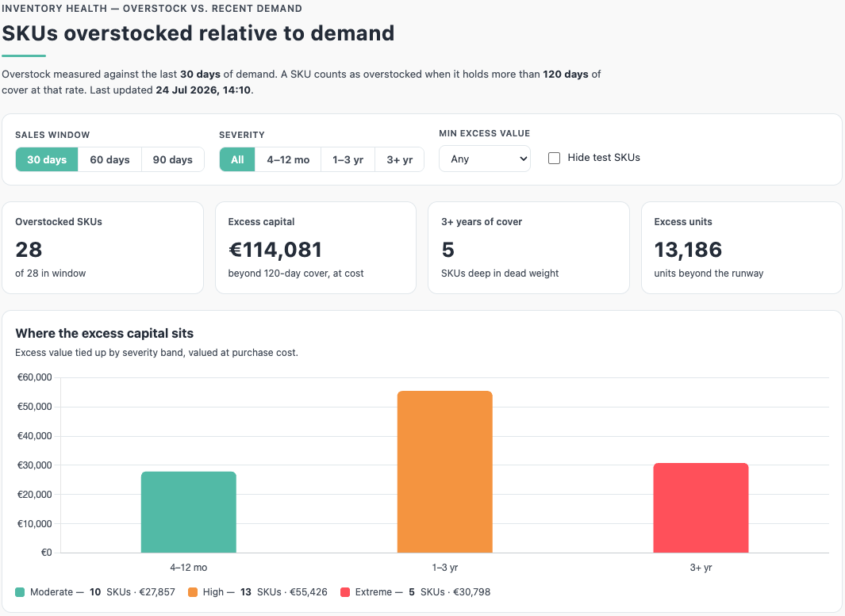Click 'beyond 120-day cover, at cost' caption

296,273
